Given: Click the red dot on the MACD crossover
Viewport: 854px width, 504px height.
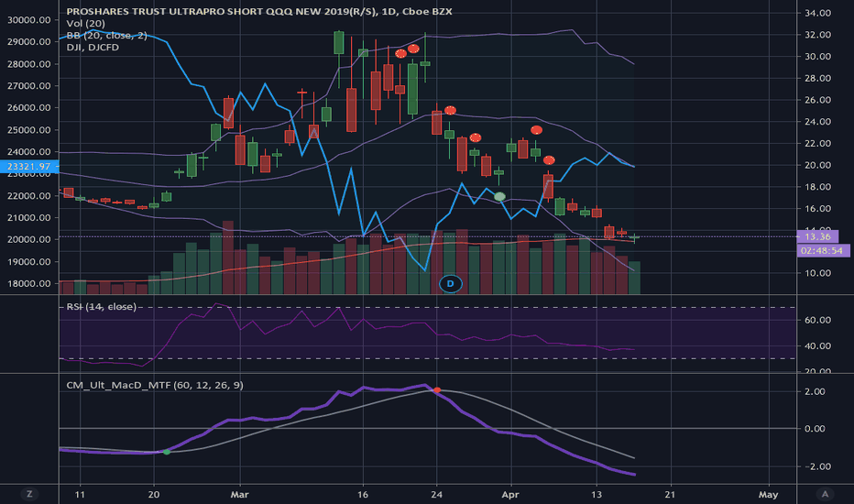Looking at the screenshot, I should (437, 390).
